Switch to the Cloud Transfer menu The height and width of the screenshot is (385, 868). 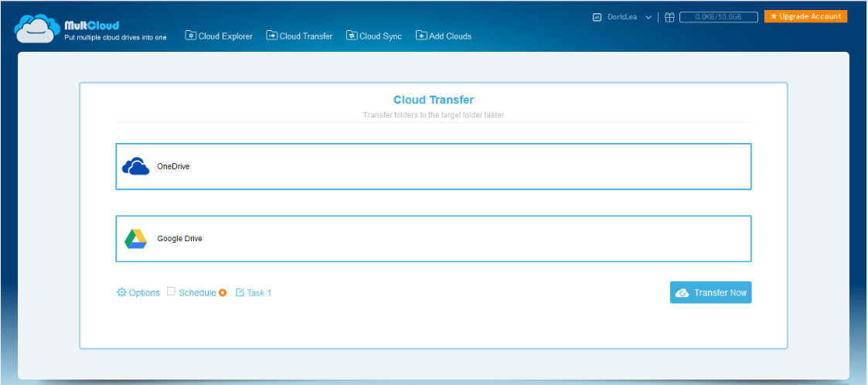click(x=299, y=36)
